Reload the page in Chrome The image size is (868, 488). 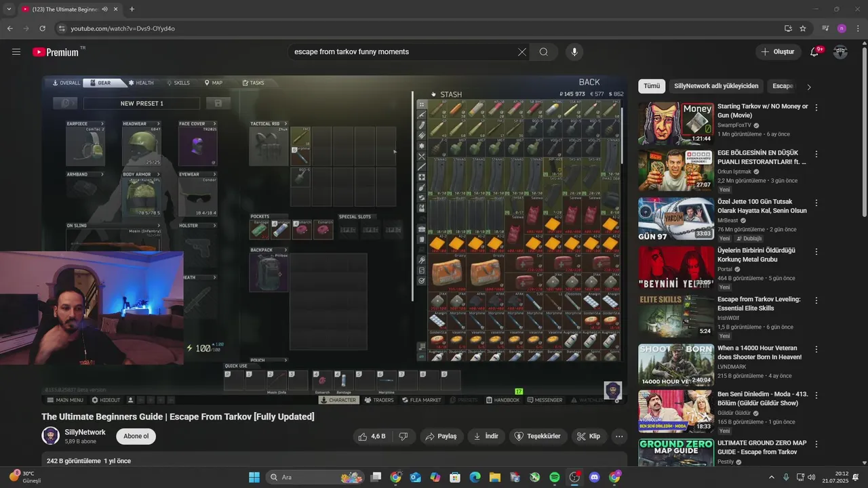42,28
